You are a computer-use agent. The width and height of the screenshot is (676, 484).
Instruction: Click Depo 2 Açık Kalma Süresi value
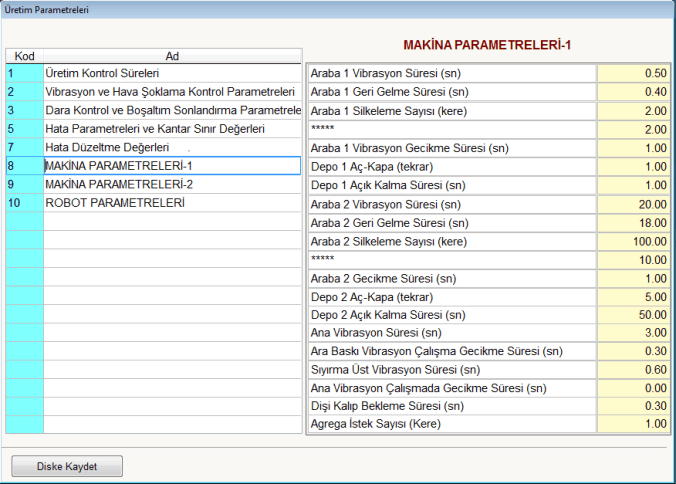[633, 315]
